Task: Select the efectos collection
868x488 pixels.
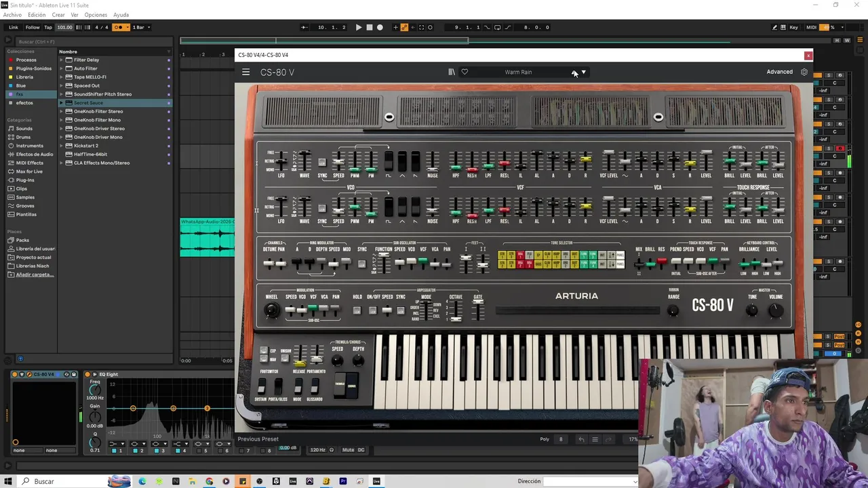Action: pyautogui.click(x=24, y=103)
